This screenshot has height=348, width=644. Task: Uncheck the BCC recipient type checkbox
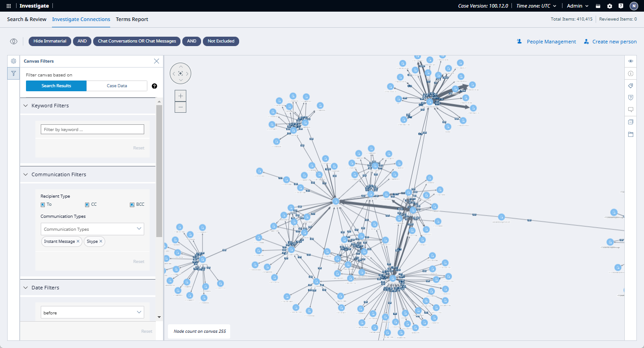tap(132, 204)
